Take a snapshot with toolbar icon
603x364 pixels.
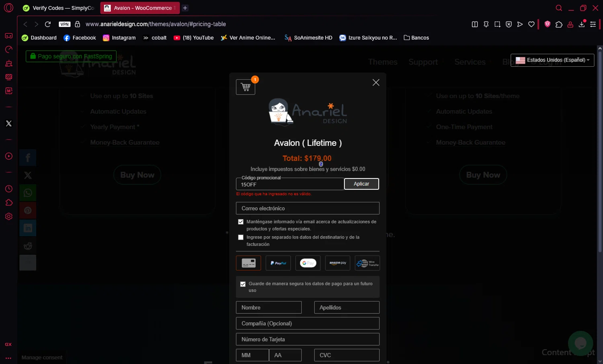497,24
